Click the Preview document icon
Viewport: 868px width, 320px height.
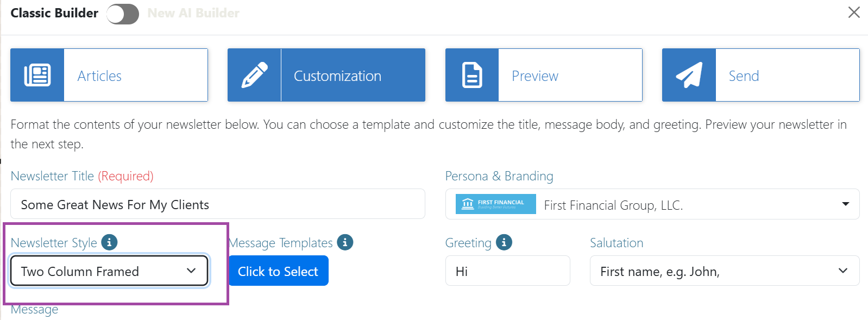pos(472,75)
